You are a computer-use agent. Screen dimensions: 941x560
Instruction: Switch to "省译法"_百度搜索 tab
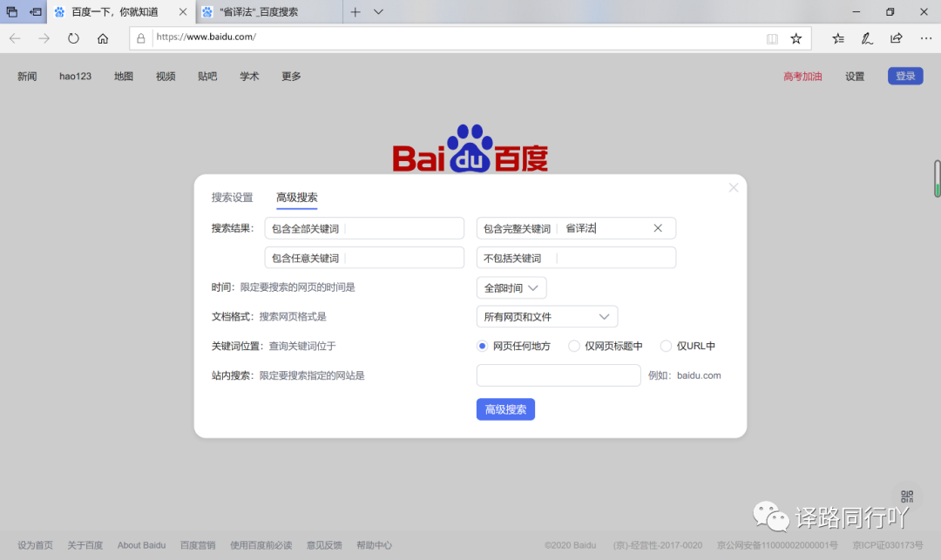coord(269,12)
